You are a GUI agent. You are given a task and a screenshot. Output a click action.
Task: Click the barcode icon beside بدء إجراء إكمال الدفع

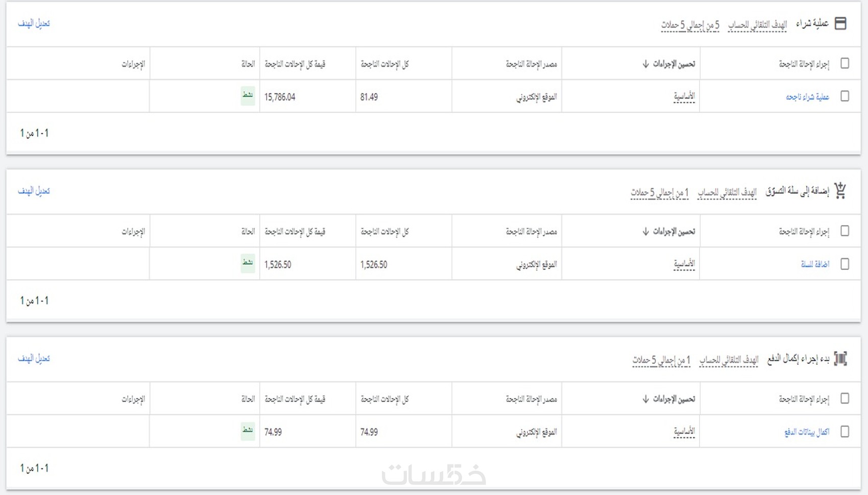tap(840, 359)
